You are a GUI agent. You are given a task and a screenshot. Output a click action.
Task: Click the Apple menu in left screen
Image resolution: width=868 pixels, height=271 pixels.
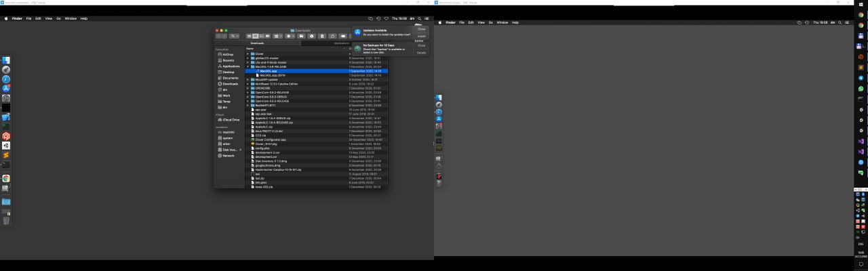[6, 18]
